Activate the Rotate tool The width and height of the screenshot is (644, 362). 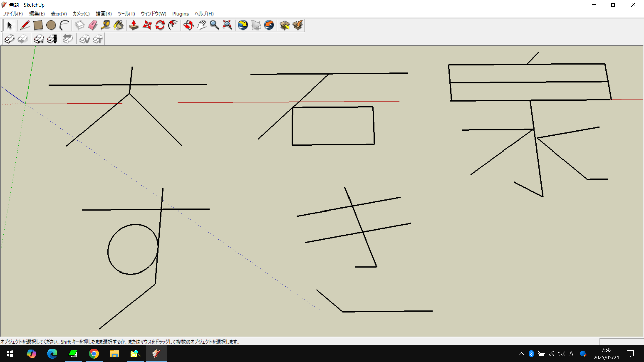point(160,25)
